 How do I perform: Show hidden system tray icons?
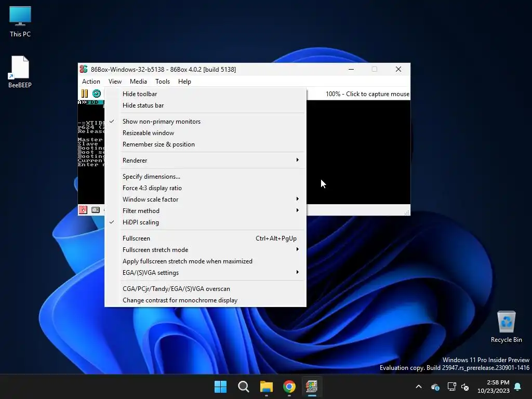coord(419,387)
